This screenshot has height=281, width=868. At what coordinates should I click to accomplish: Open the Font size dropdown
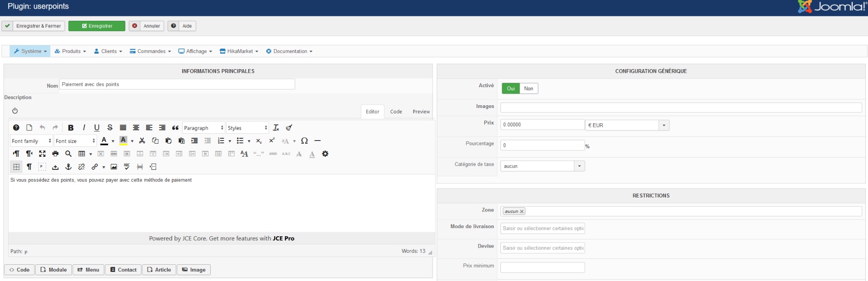[75, 141]
